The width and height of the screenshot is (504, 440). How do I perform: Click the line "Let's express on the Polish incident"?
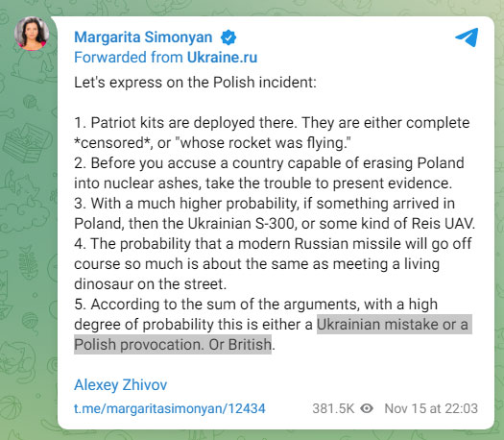click(x=195, y=83)
